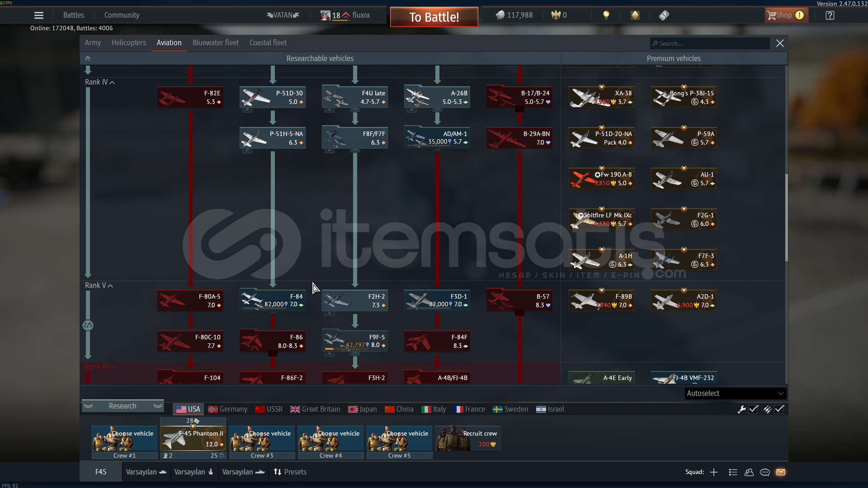Open the help question mark icon

830,15
